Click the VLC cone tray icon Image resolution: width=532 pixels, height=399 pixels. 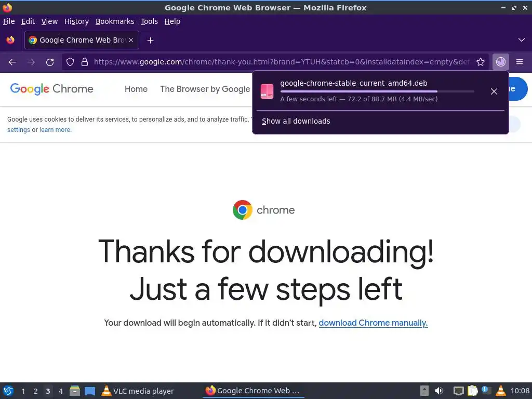[500, 391]
